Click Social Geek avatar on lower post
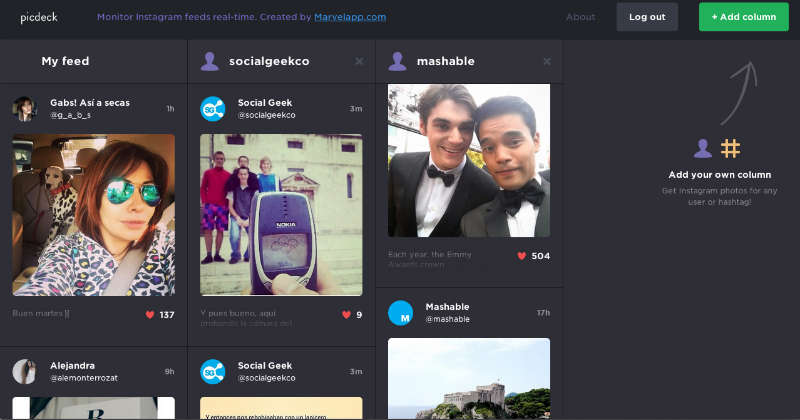This screenshot has width=800, height=420. click(213, 372)
